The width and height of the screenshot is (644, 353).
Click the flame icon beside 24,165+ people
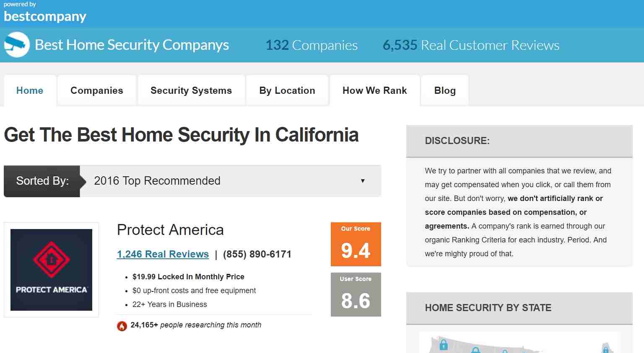(x=122, y=326)
